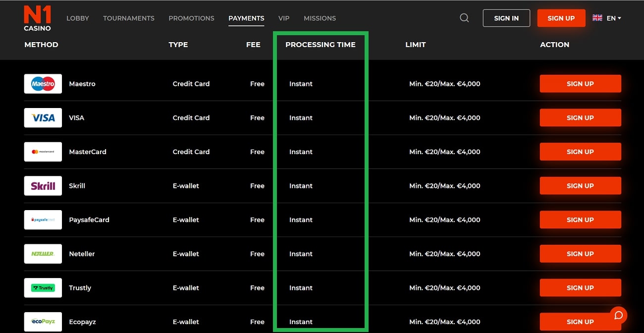Viewport: 644px width, 333px height.
Task: Click Sign Up in the MasterCard row
Action: [x=580, y=152]
